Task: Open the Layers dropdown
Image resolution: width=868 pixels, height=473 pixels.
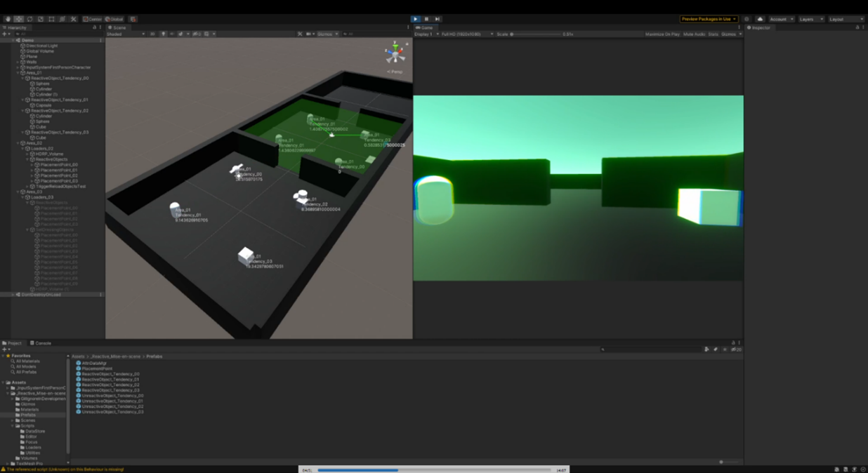Action: pyautogui.click(x=810, y=19)
